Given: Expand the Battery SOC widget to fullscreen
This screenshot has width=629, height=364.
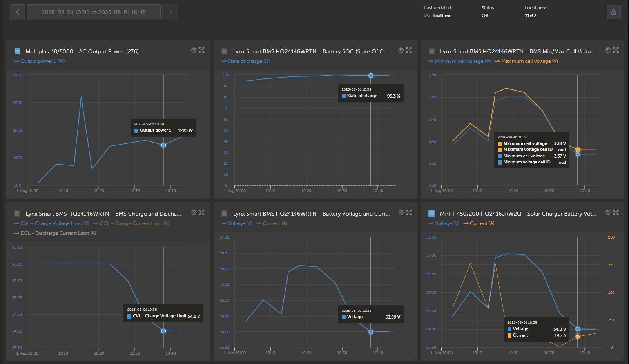Looking at the screenshot, I should (409, 50).
